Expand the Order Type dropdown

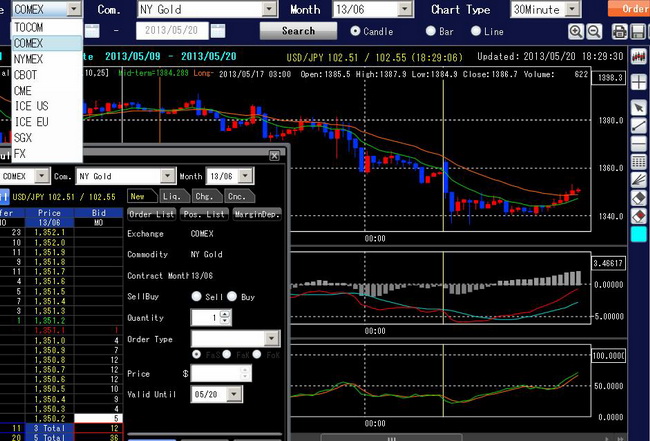[x=272, y=339]
